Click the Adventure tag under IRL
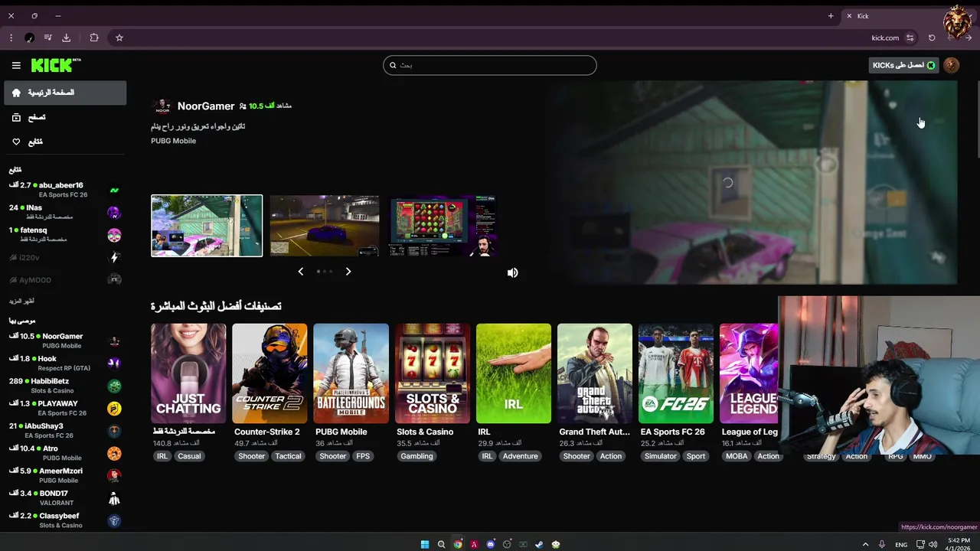Viewport: 980px width, 551px height. (520, 456)
